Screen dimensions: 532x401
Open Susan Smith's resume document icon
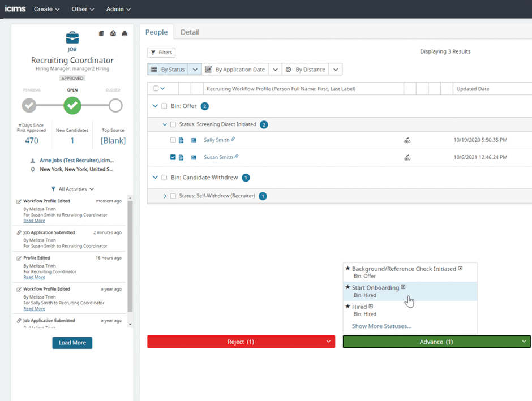(x=181, y=157)
